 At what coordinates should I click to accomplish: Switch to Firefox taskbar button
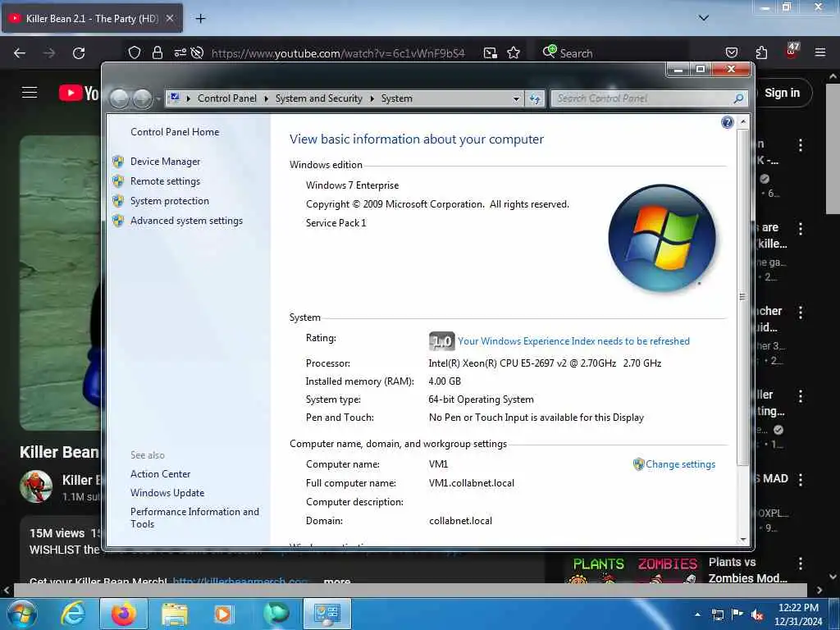pyautogui.click(x=124, y=614)
